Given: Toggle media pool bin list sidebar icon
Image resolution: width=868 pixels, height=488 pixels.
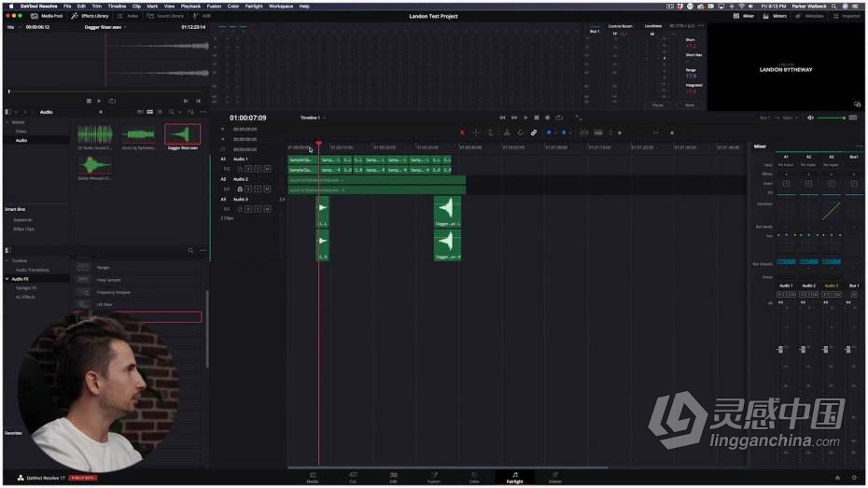Looking at the screenshot, I should coord(7,112).
